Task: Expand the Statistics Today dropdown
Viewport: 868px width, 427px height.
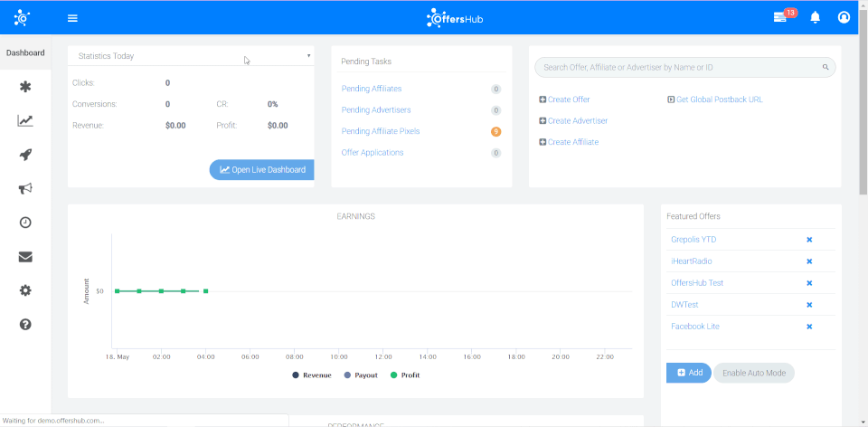Action: [x=191, y=56]
